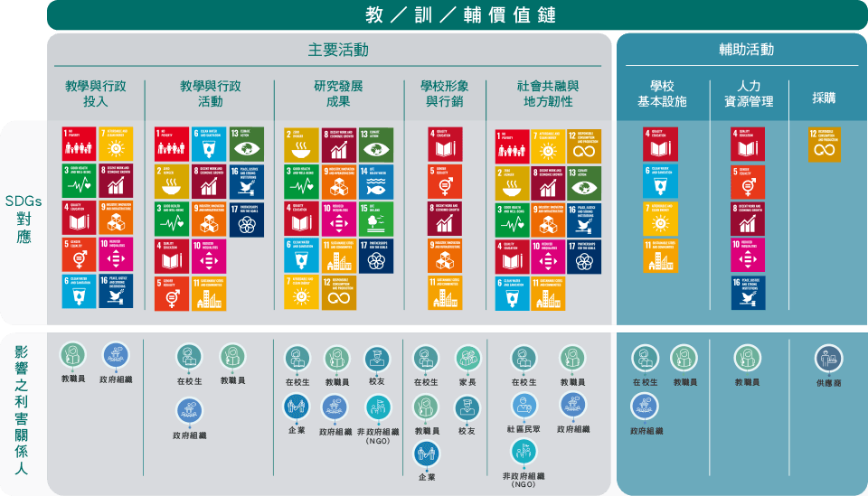Click SDG 5 Gender Equality under 學校形象與行銷

point(445,182)
